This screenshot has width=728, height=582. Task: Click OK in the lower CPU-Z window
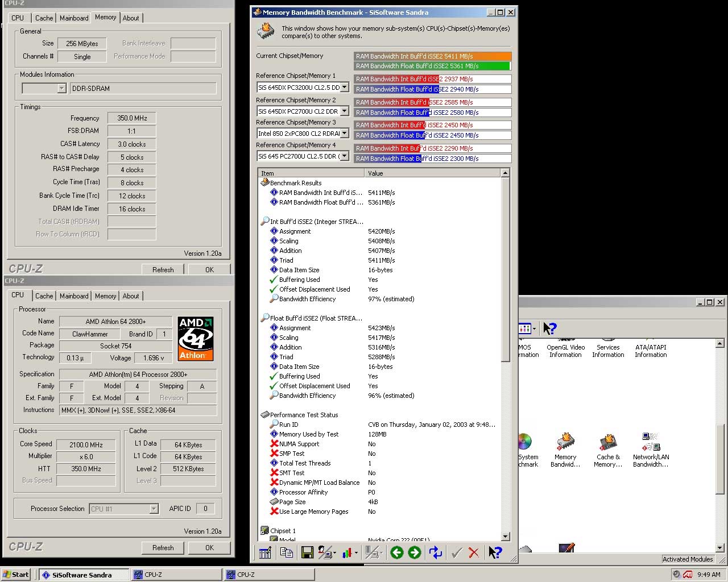tap(210, 548)
